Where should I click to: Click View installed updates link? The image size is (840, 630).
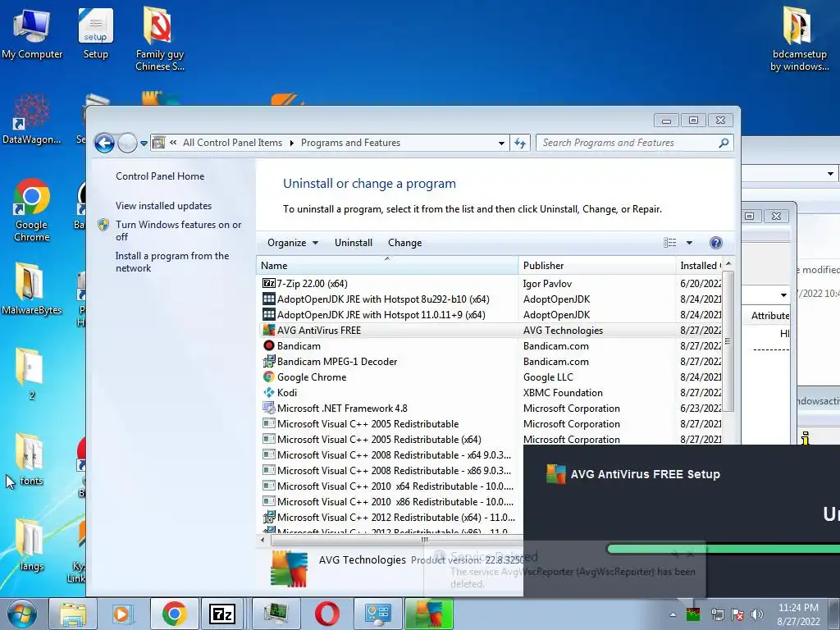tap(163, 206)
